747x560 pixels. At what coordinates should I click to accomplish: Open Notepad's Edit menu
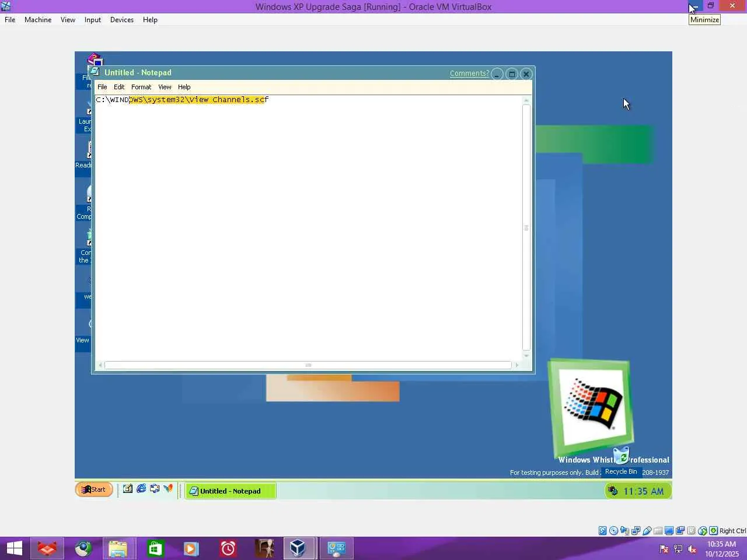click(119, 87)
